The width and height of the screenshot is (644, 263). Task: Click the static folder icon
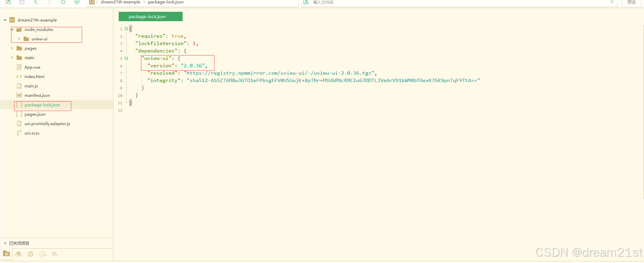click(x=19, y=58)
